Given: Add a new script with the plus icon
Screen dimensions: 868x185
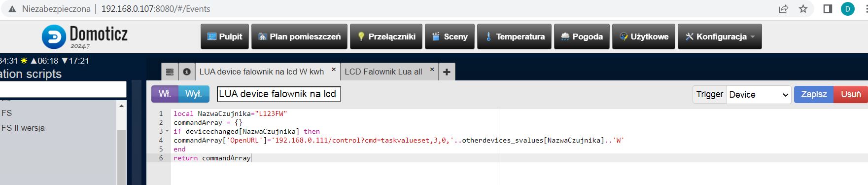Looking at the screenshot, I should point(447,72).
